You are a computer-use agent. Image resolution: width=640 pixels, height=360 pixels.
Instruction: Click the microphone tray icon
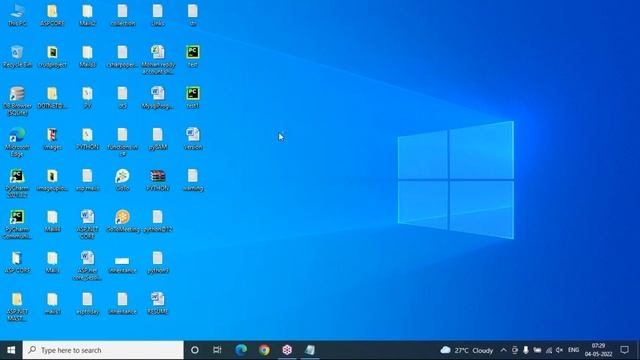pyautogui.click(x=526, y=350)
